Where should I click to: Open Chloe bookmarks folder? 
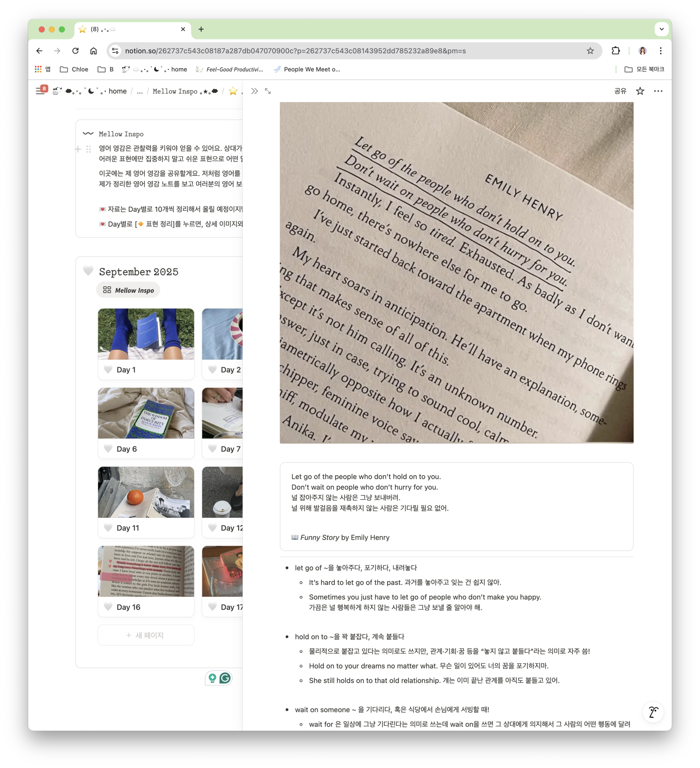(74, 69)
